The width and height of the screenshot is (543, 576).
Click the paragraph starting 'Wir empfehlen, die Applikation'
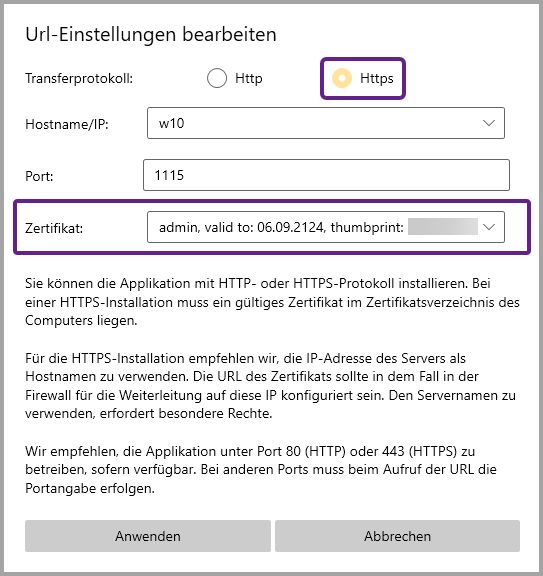261,469
